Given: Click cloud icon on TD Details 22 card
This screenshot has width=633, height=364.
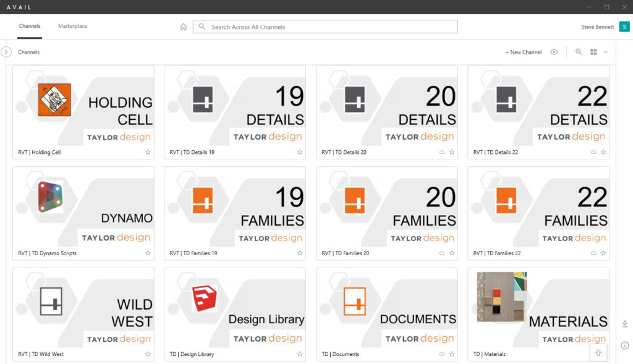Looking at the screenshot, I should click(x=593, y=152).
